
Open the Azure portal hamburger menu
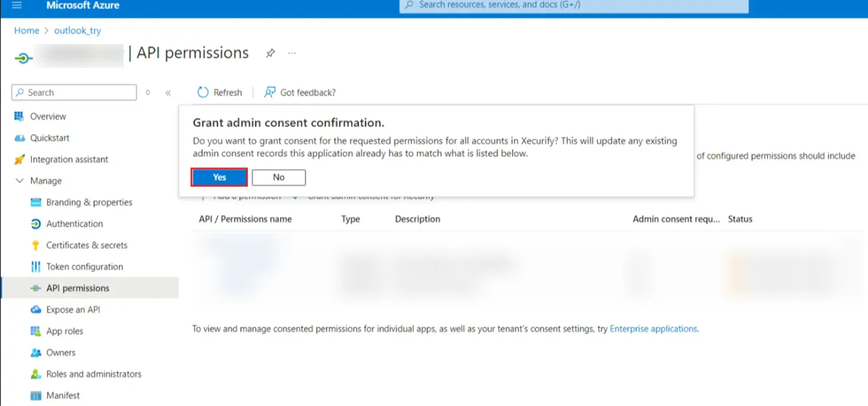[17, 5]
